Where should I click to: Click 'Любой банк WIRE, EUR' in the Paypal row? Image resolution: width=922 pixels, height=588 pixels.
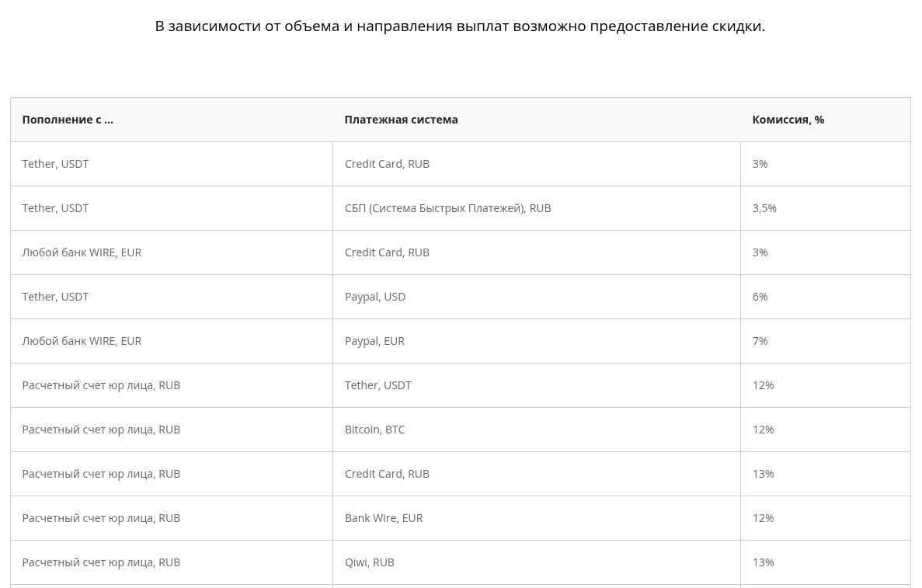[x=82, y=341]
